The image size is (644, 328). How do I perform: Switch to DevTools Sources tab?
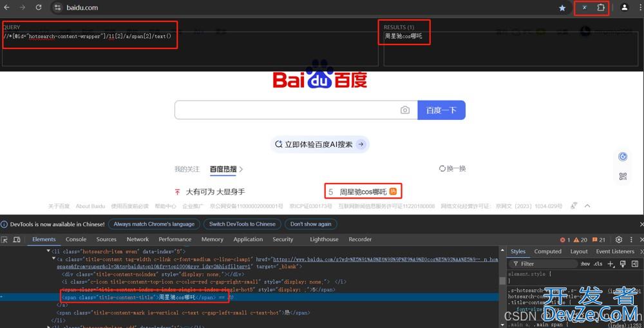click(106, 239)
